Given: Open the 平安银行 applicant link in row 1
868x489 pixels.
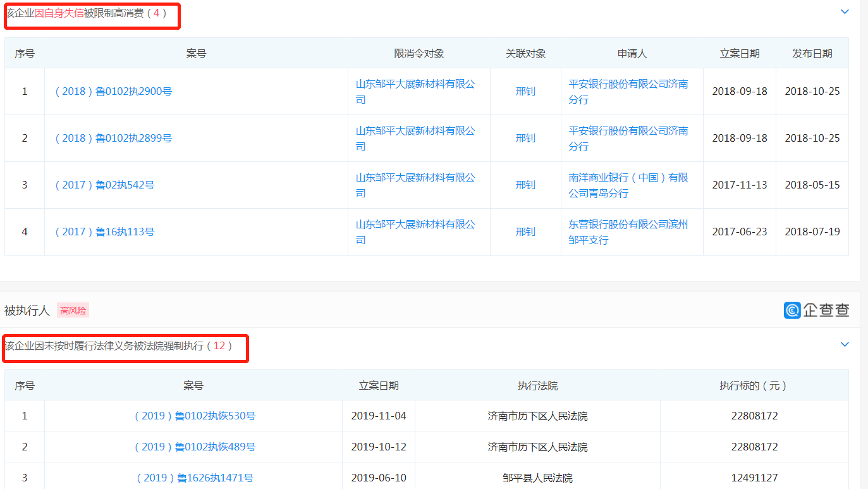Looking at the screenshot, I should pos(628,91).
